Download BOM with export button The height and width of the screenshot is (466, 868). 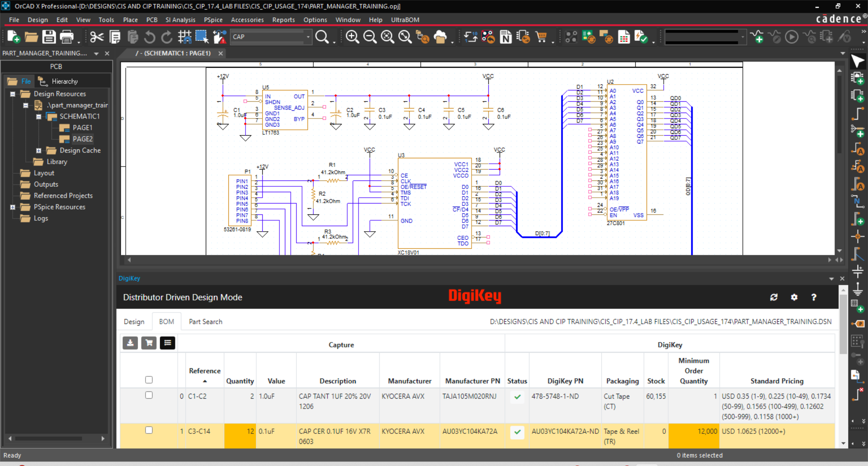tap(130, 343)
